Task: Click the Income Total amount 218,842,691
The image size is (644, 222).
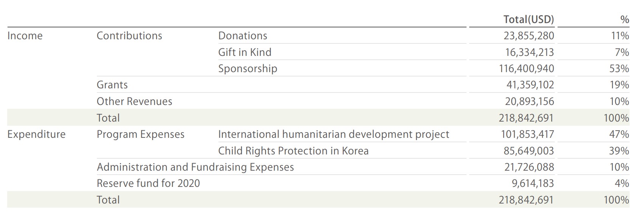Action: point(526,118)
